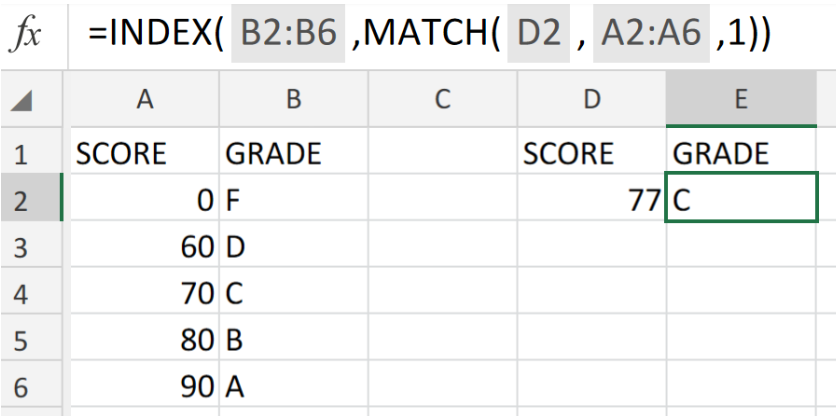This screenshot has width=836, height=416.
Task: Click B2:B6 reference in formula bar
Action: (288, 33)
